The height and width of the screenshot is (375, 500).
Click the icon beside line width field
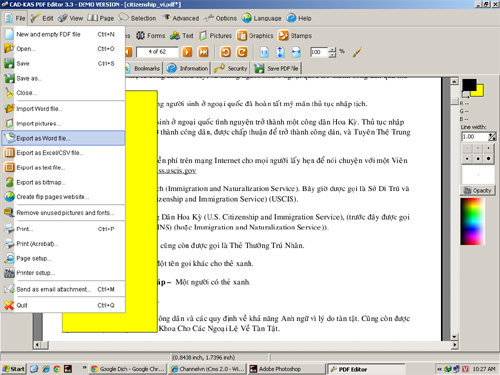click(x=492, y=136)
